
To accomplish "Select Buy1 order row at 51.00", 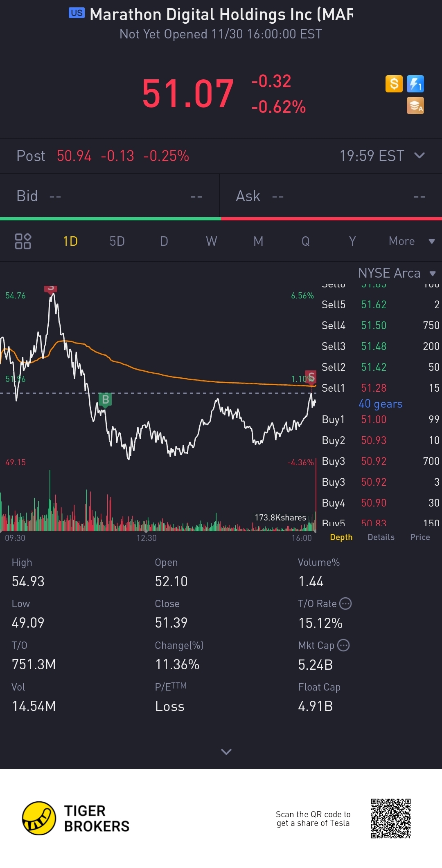I will tap(381, 419).
